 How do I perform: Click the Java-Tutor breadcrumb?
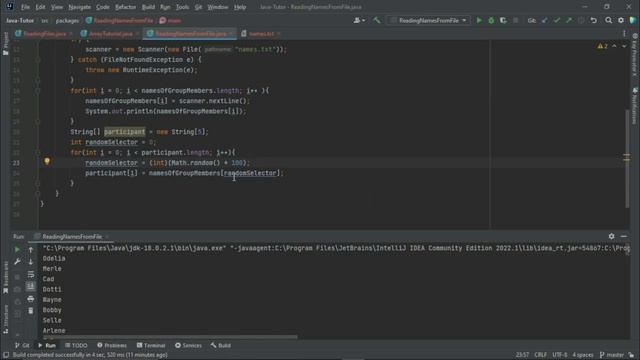20,20
